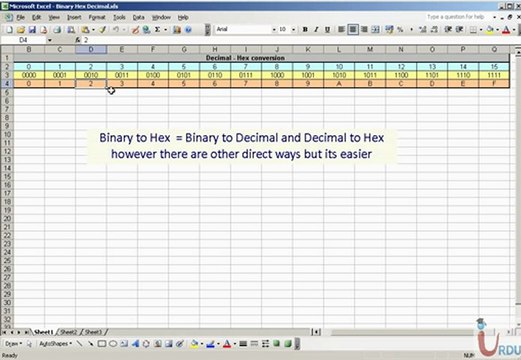Image resolution: width=521 pixels, height=360 pixels.
Task: Open the Draw menu dropdown
Action: (x=13, y=344)
